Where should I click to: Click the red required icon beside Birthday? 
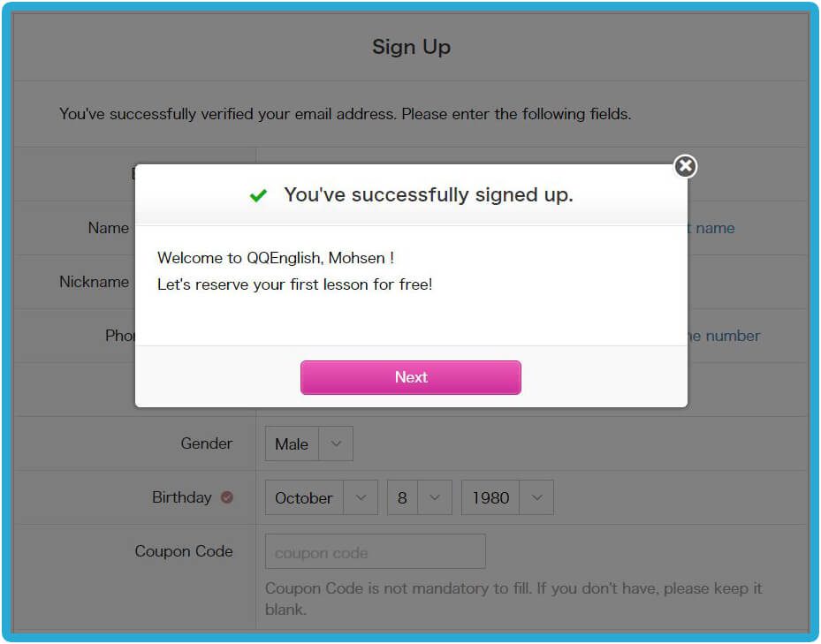(x=226, y=497)
